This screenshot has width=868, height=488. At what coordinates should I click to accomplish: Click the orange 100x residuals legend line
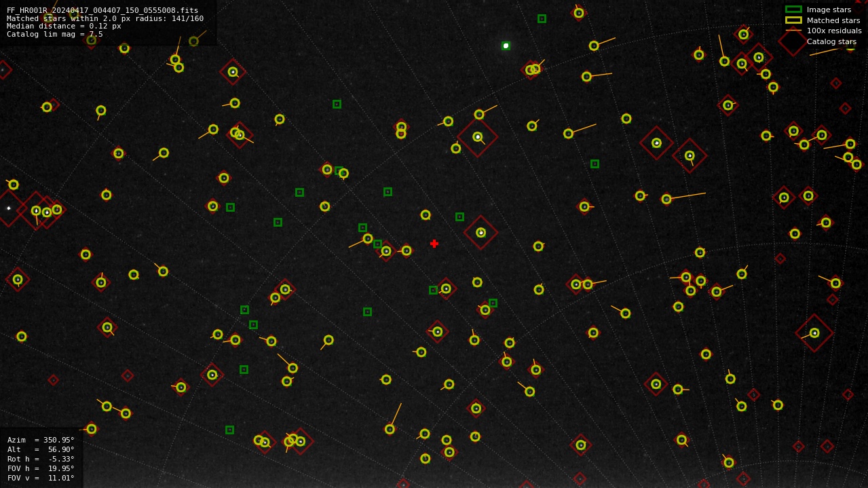pos(793,31)
